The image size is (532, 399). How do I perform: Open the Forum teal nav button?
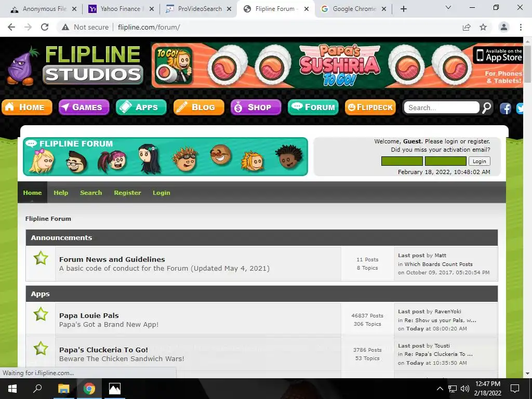[x=313, y=107]
